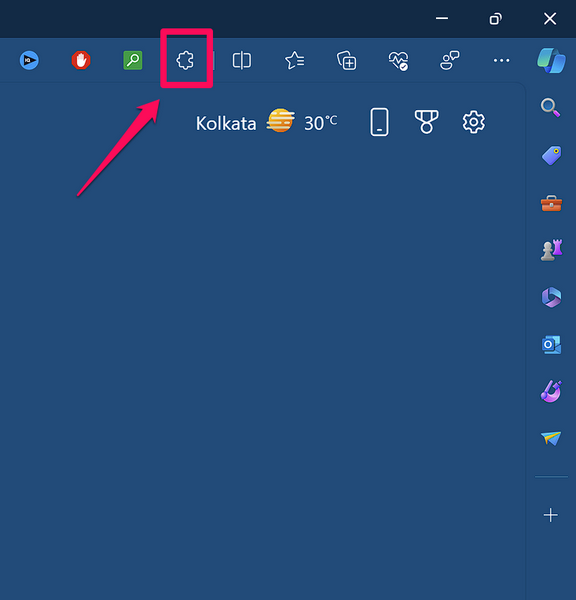Open page settings gear on new tab
This screenshot has height=600, width=576.
coord(474,122)
